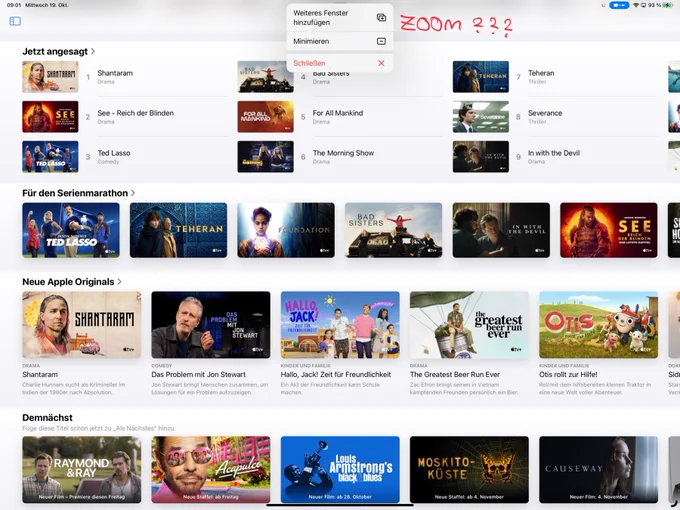Open 'Das Problem mit Jon Stewart' poster
Screen dimensions: 680x510
click(x=211, y=325)
